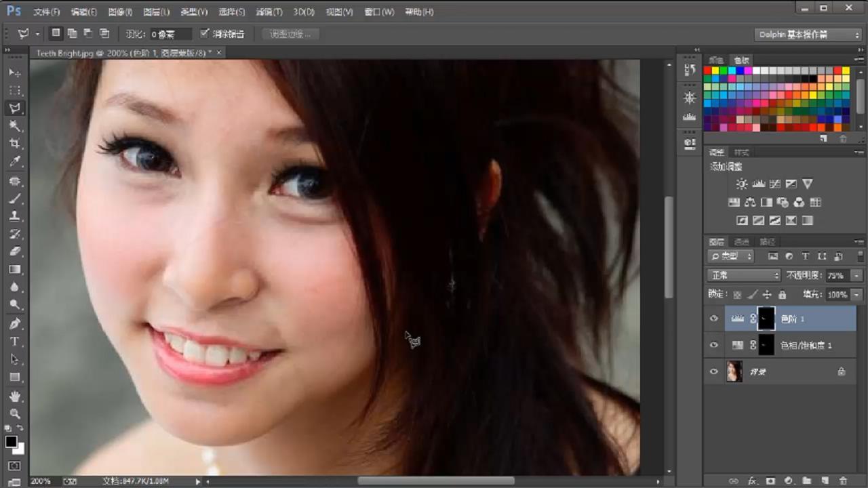Image resolution: width=868 pixels, height=488 pixels.
Task: Add a Levels adjustment from Adjustments panel
Action: 758,184
